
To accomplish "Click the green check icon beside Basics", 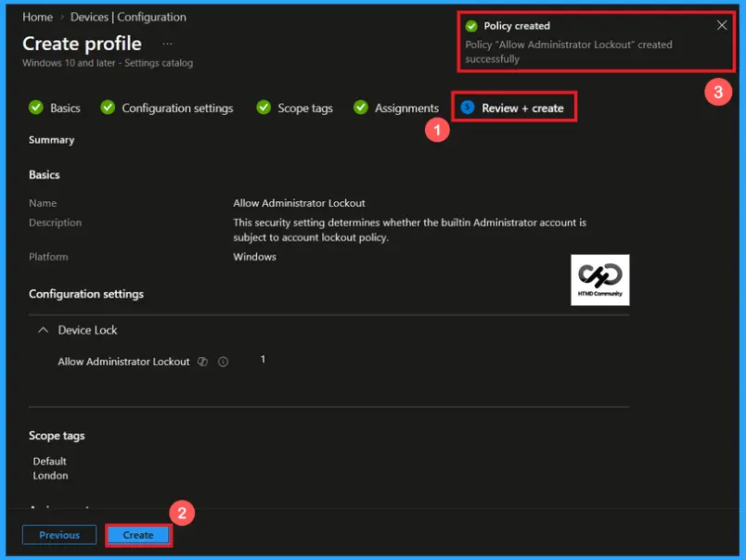I will [35, 108].
